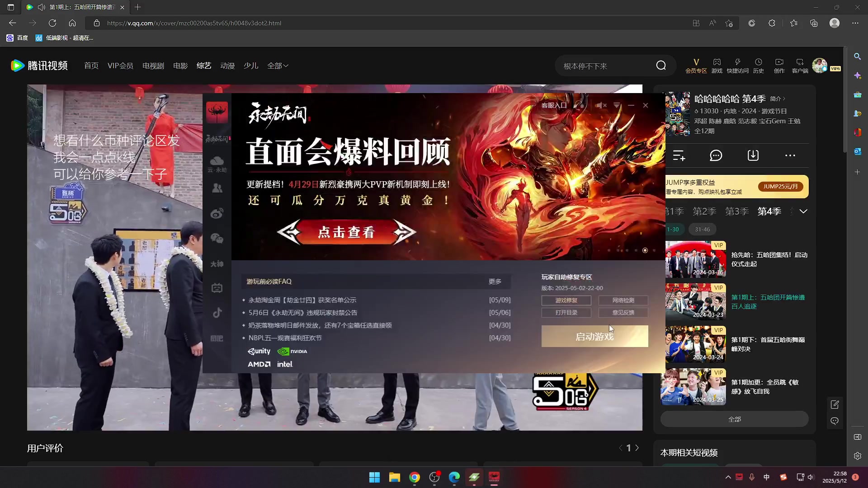Click the JUMP25元/月 button

[780, 187]
